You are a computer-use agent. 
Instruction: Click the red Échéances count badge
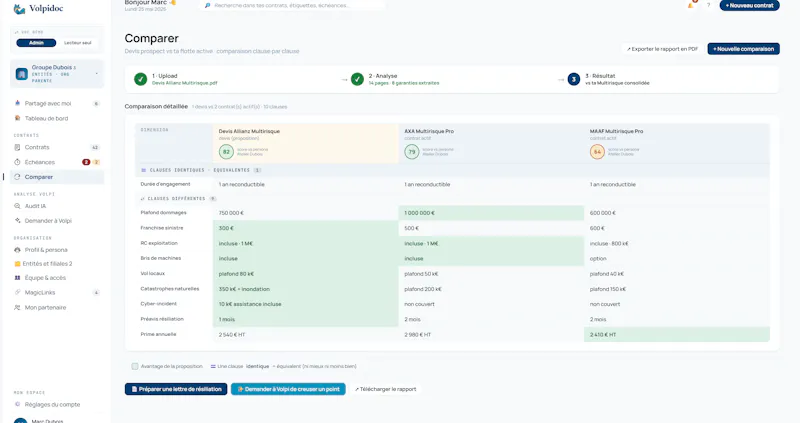point(86,162)
